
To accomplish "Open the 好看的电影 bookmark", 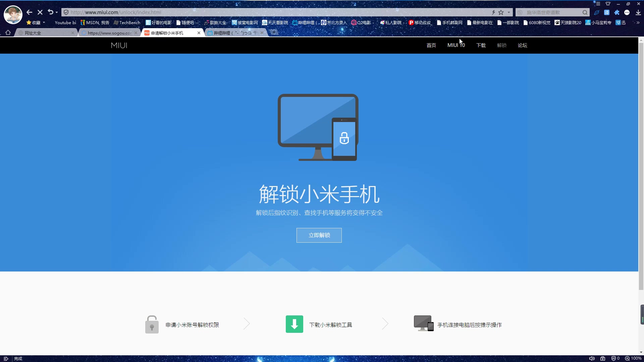I will [159, 22].
